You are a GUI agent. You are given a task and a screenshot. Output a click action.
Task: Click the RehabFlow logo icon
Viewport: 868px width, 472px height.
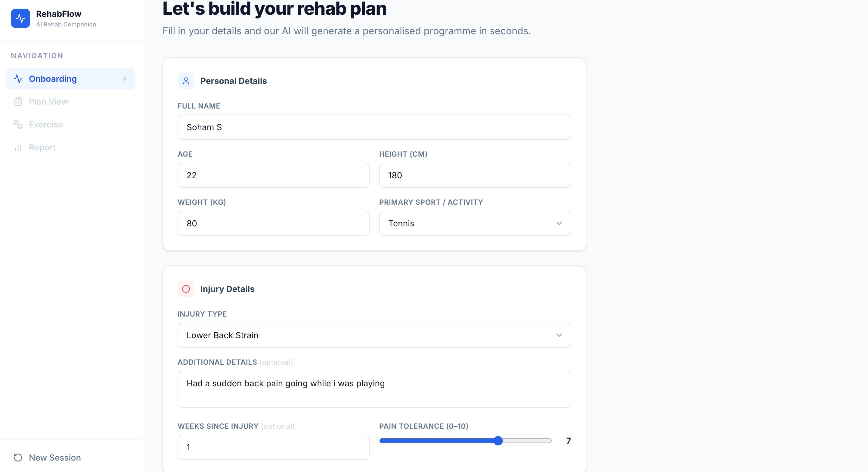pos(20,18)
